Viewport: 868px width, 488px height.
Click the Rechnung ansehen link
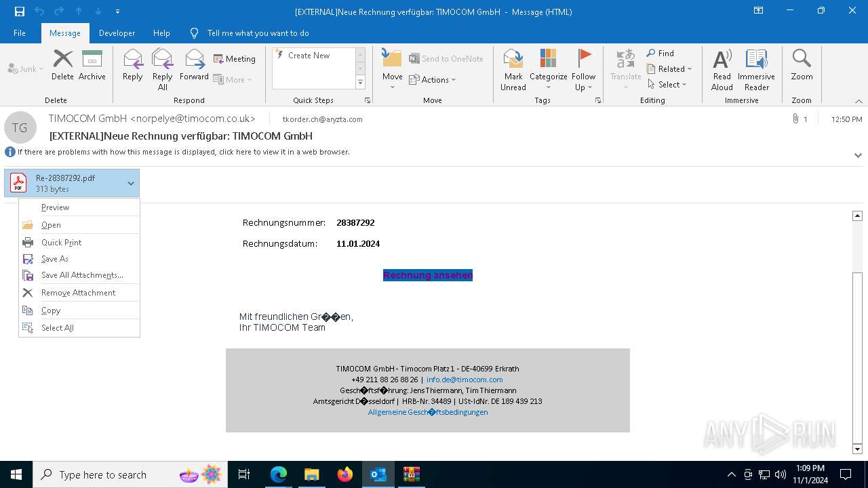[x=428, y=275]
